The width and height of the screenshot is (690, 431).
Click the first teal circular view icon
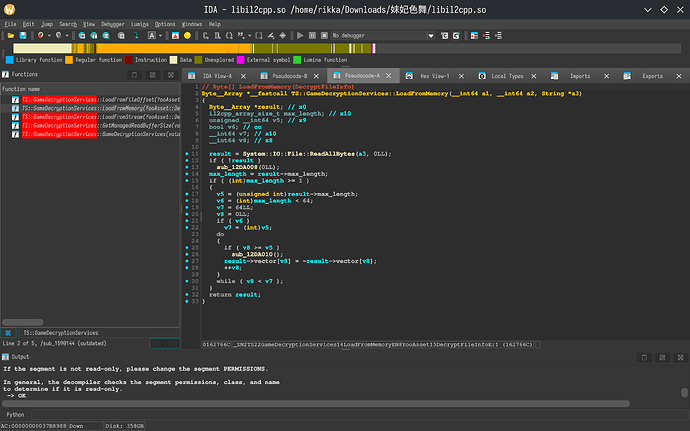tap(82, 36)
